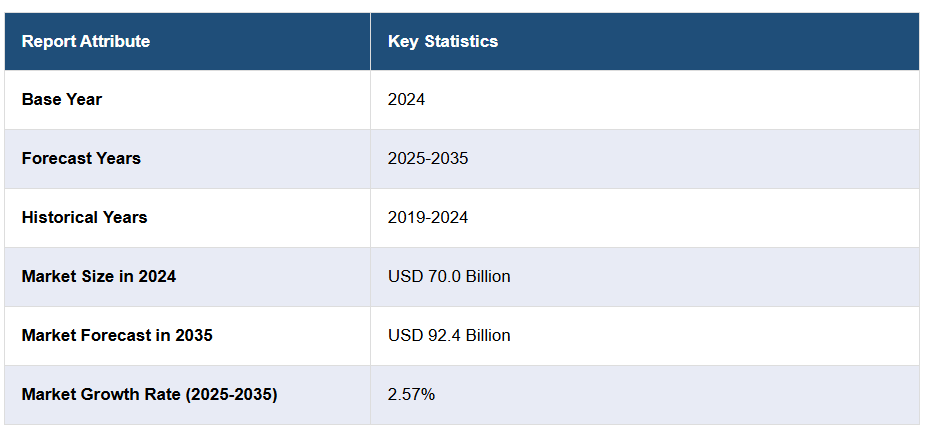Click the historical years value 2019-2024

(428, 217)
